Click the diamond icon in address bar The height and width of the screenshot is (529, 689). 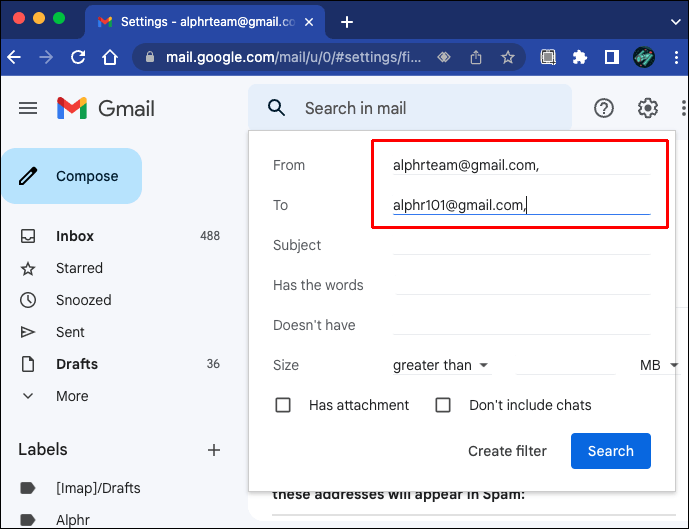pyautogui.click(x=444, y=57)
